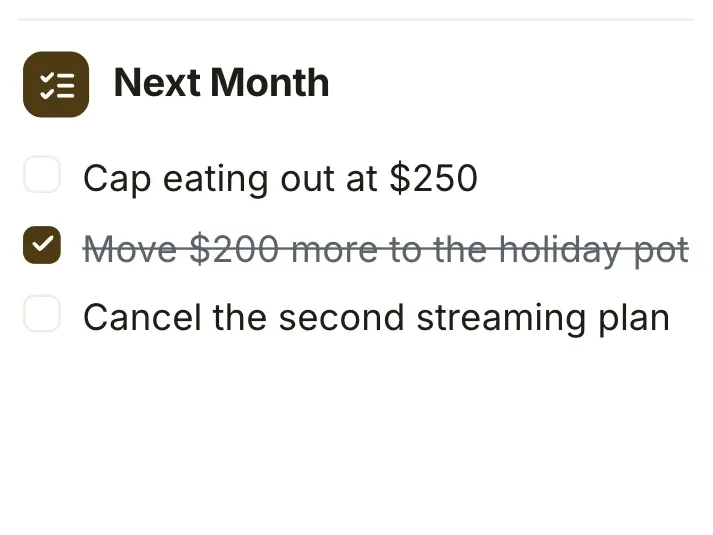Click the word Next in the heading

tap(157, 83)
